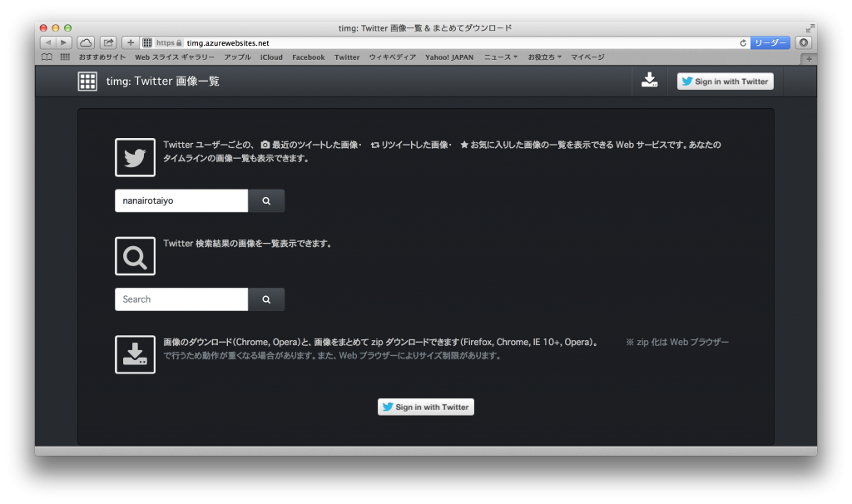852x504 pixels.
Task: Click the Search text input field
Action: click(x=181, y=299)
